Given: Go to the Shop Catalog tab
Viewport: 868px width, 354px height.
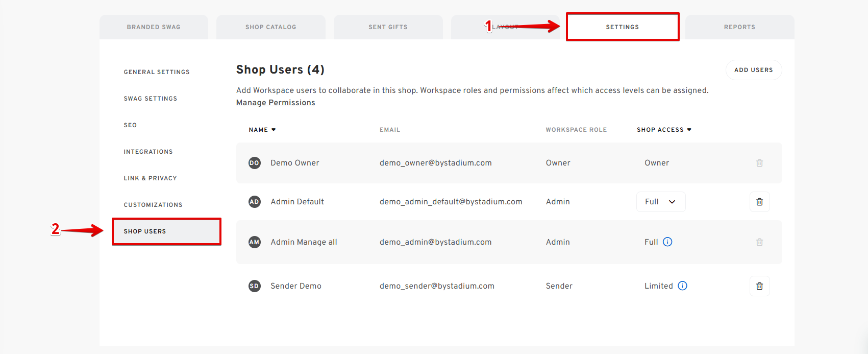Looking at the screenshot, I should (270, 27).
